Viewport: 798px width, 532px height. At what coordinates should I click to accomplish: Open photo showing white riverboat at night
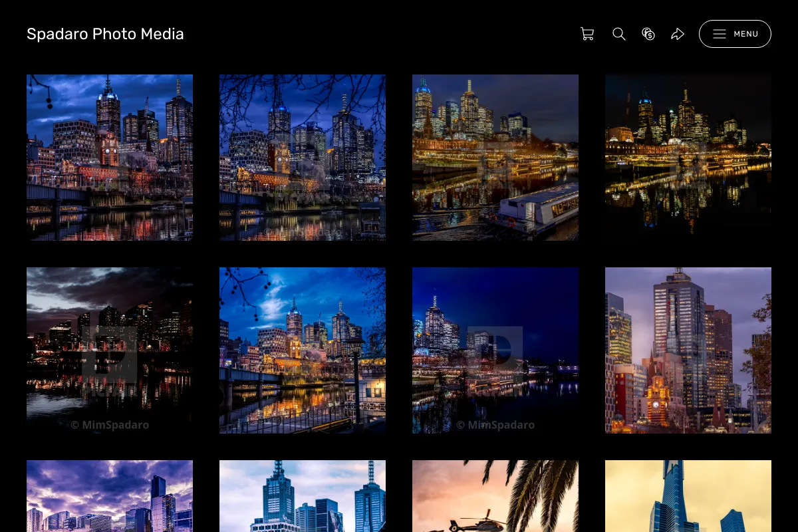(495, 158)
